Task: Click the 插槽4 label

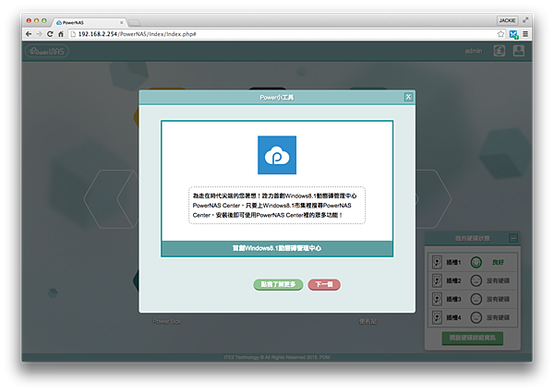Action: tap(453, 317)
